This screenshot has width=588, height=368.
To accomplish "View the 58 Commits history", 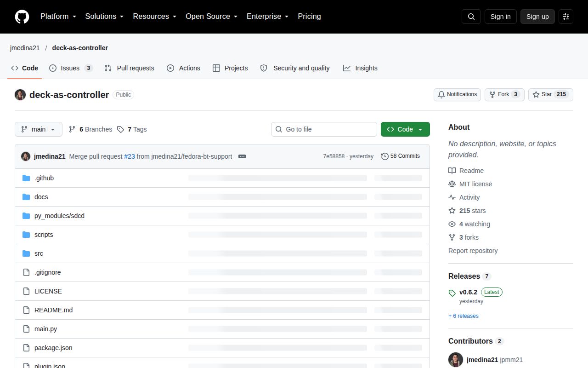I will coord(401,156).
